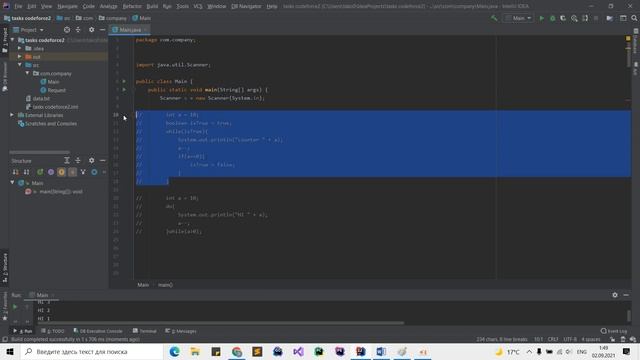Hide the Project panel with minus icon

point(102,30)
